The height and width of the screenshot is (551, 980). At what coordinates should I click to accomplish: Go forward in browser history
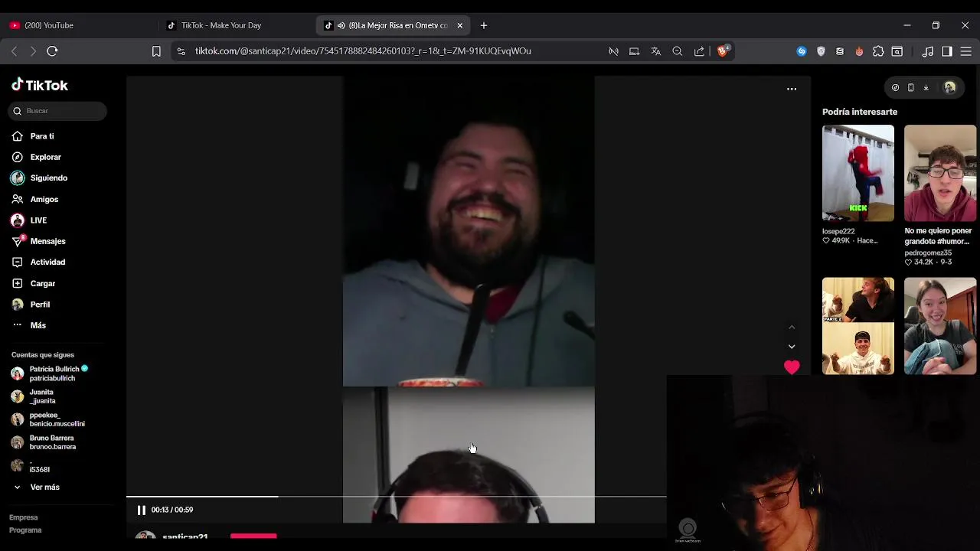tap(33, 51)
